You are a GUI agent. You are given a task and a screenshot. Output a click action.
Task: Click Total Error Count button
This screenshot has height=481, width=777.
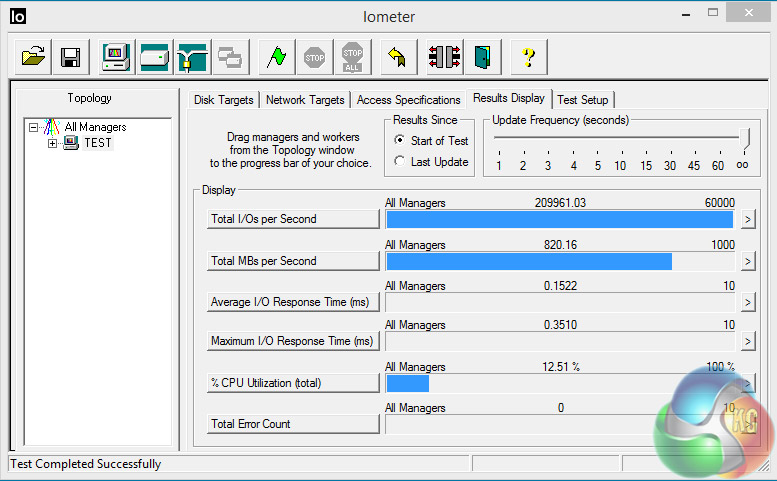coord(293,424)
